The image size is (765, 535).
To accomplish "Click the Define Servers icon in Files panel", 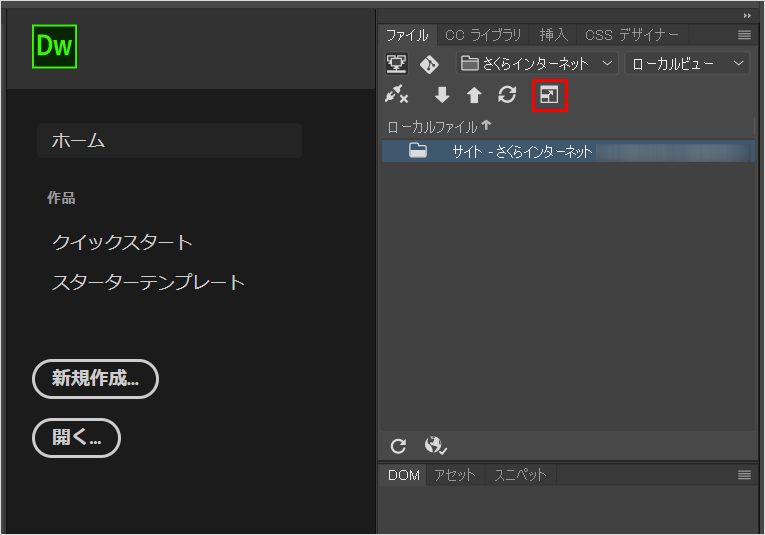I will pyautogui.click(x=397, y=64).
